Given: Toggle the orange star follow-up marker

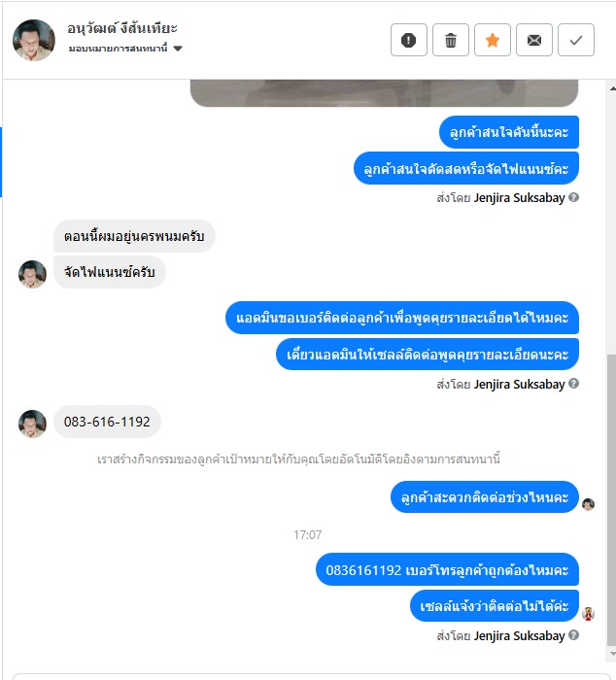Looking at the screenshot, I should coord(493,40).
